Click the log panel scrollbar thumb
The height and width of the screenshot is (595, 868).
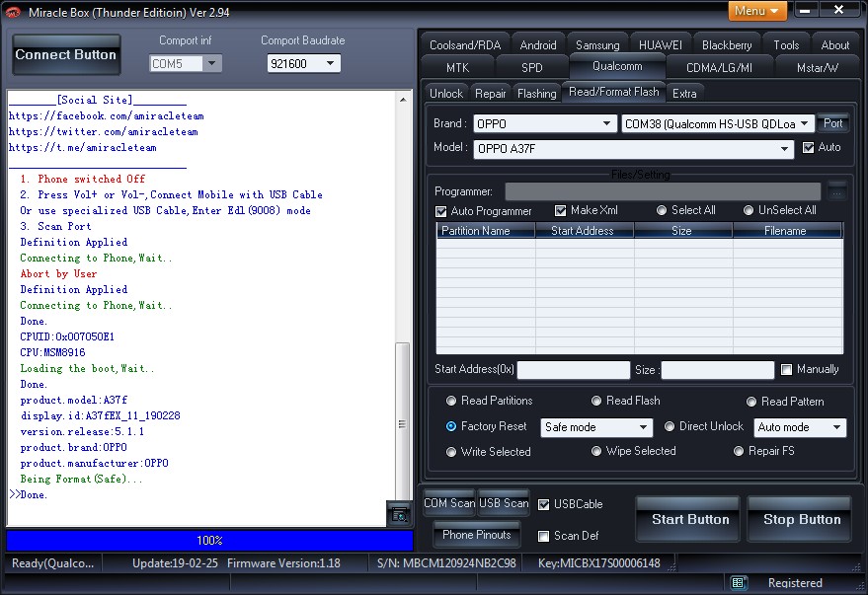pyautogui.click(x=403, y=421)
